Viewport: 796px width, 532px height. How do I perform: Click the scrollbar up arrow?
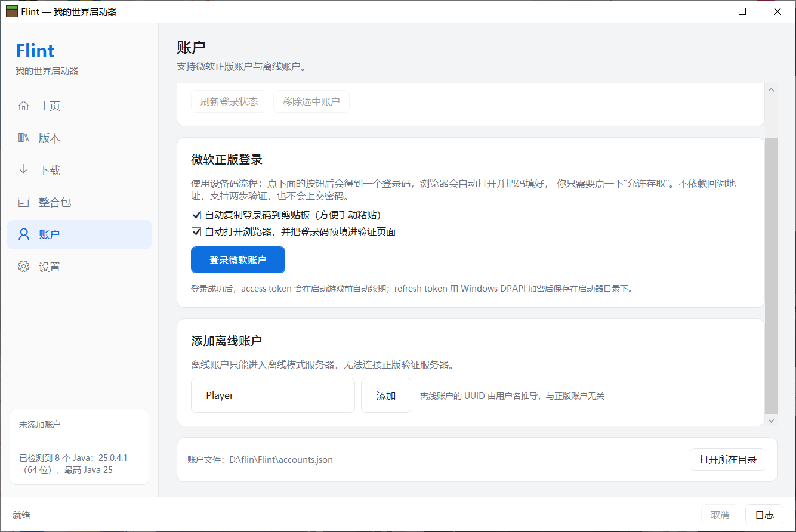[x=771, y=90]
